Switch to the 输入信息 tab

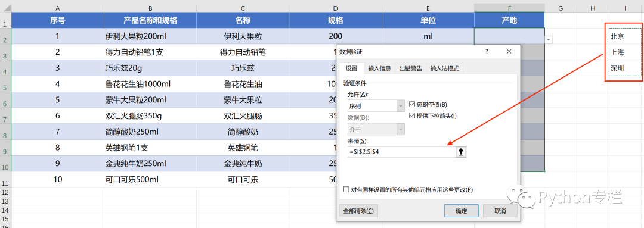pos(379,68)
